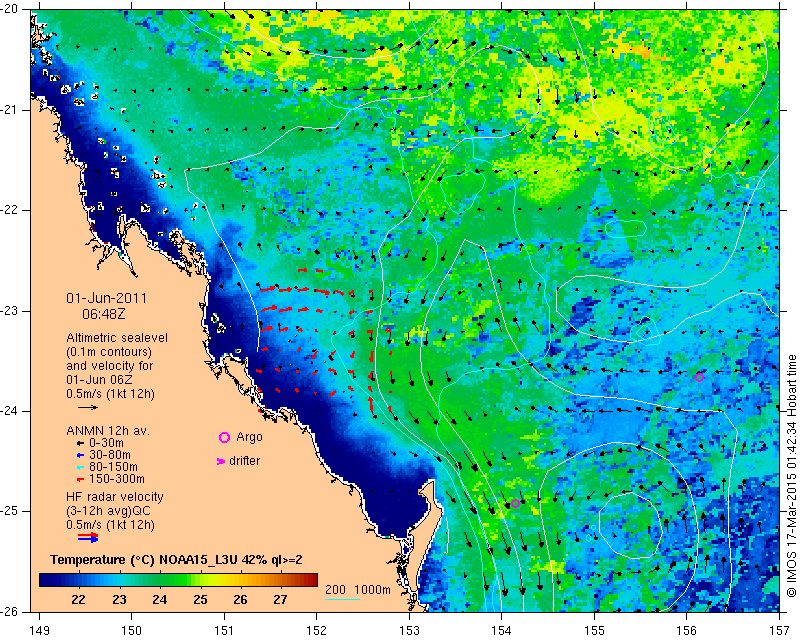
Task: Click the latitude axis label '-26'
Action: point(9,611)
